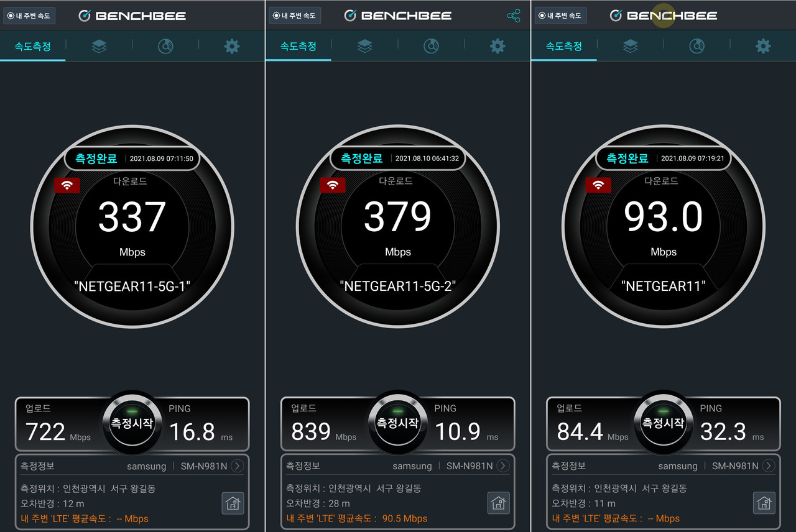The width and height of the screenshot is (796, 532).
Task: Tap the 측정완료 label above the 337 result
Action: (96, 158)
